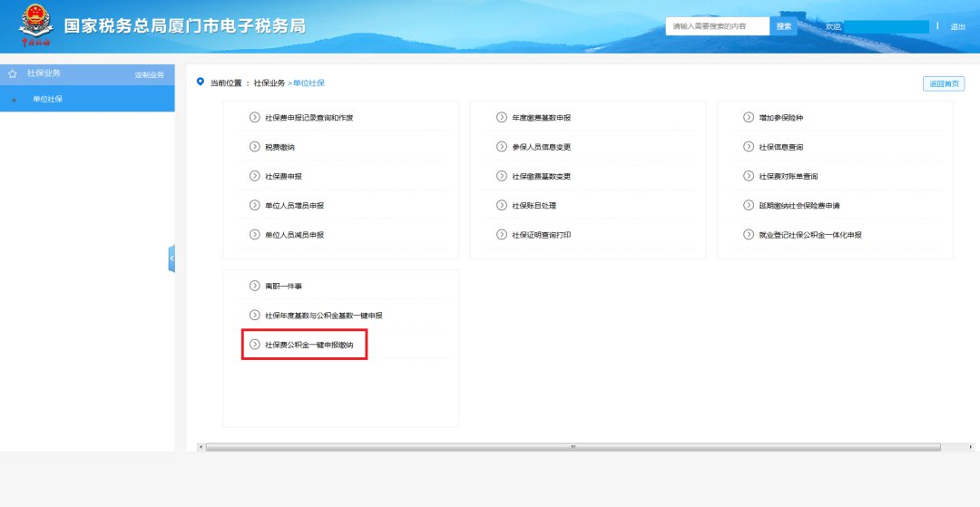Click the 返回首页 button
980x507 pixels.
coord(943,84)
